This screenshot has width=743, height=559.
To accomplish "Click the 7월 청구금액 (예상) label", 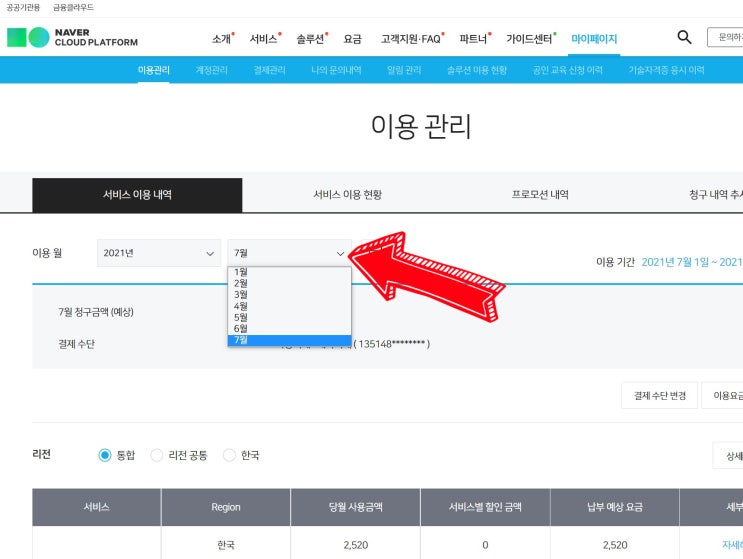I will point(96,312).
